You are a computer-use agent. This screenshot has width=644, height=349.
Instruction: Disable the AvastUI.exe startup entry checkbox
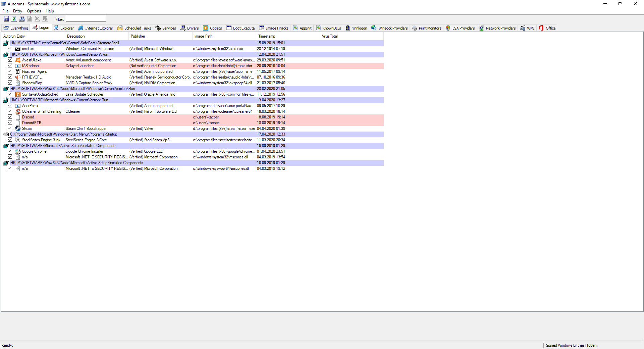tap(10, 60)
